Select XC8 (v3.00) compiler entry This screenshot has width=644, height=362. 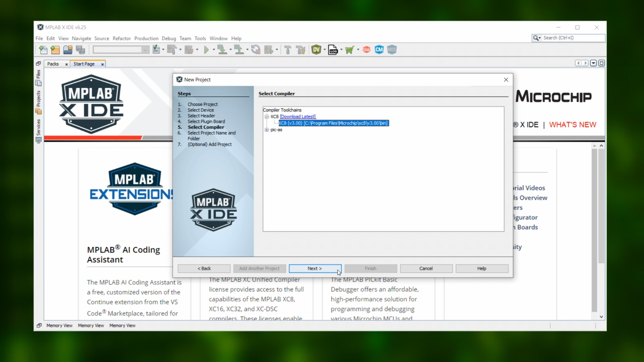(333, 123)
